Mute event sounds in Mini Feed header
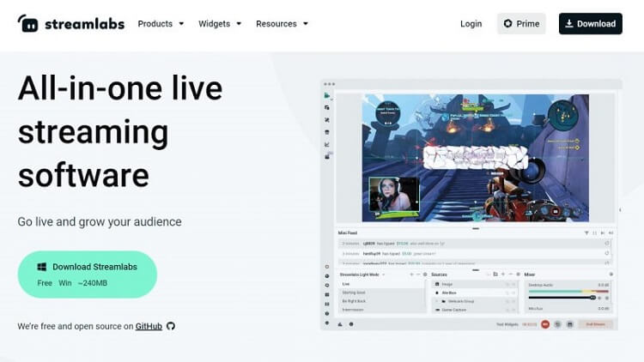This screenshot has width=644, height=362. click(x=611, y=232)
